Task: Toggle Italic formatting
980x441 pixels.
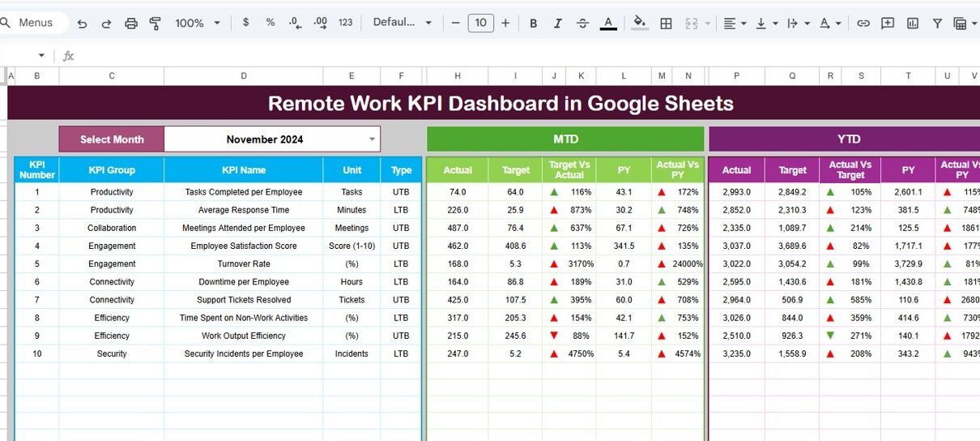Action: 557,24
